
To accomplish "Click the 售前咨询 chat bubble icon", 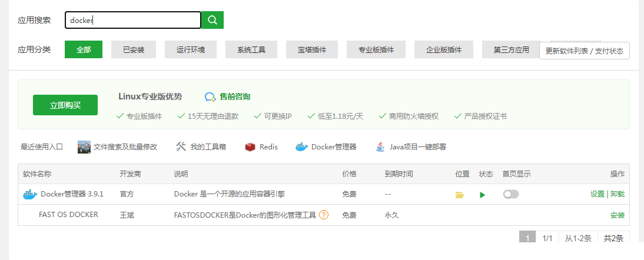I will (x=210, y=97).
